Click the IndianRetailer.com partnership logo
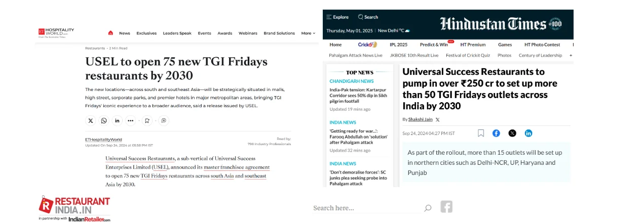 (x=89, y=219)
